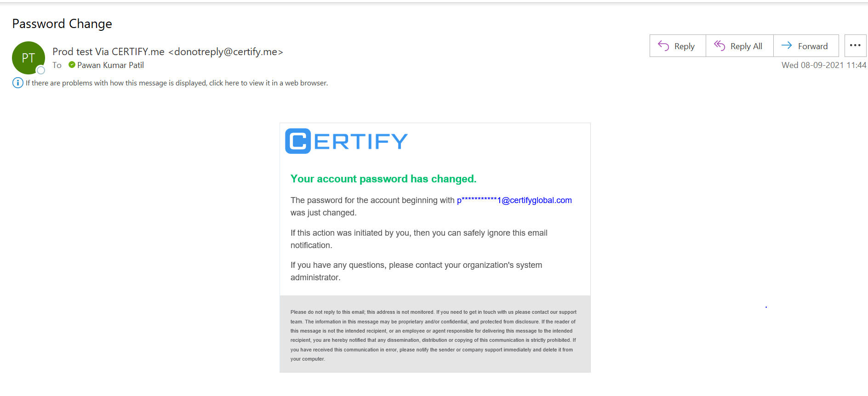Click recipient Pawan Kumar Patil
This screenshot has height=396, width=868.
click(x=110, y=65)
